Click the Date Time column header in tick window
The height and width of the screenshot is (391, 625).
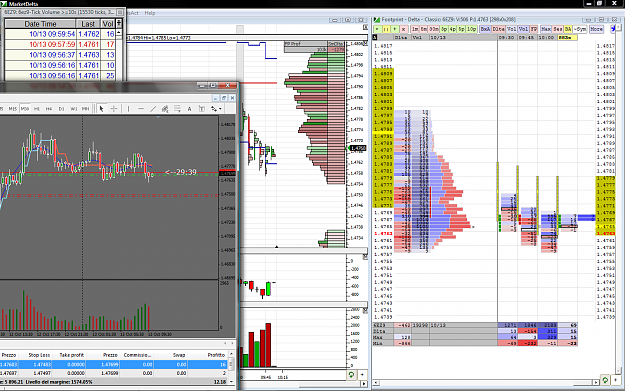coord(40,24)
